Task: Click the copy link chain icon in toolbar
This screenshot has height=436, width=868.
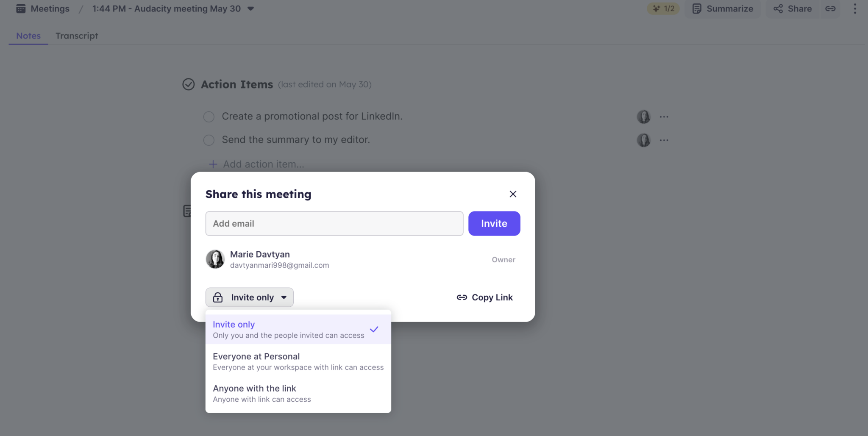Action: pyautogui.click(x=830, y=8)
